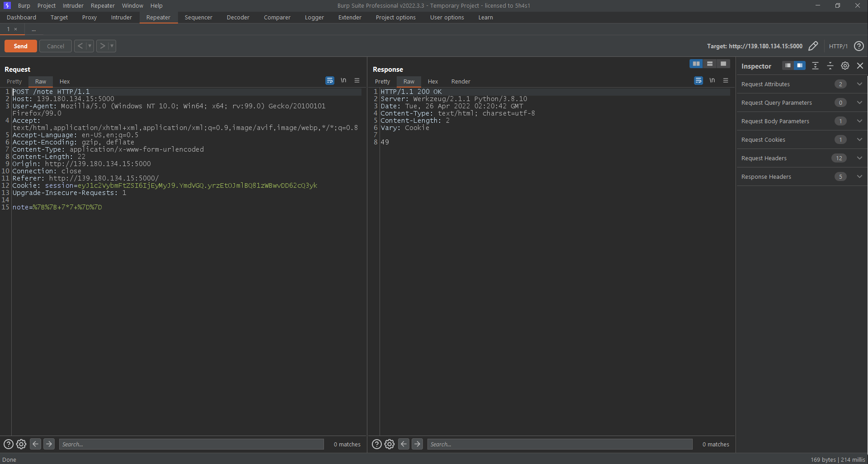Go to previous Request search match
The height and width of the screenshot is (464, 868).
(36, 444)
